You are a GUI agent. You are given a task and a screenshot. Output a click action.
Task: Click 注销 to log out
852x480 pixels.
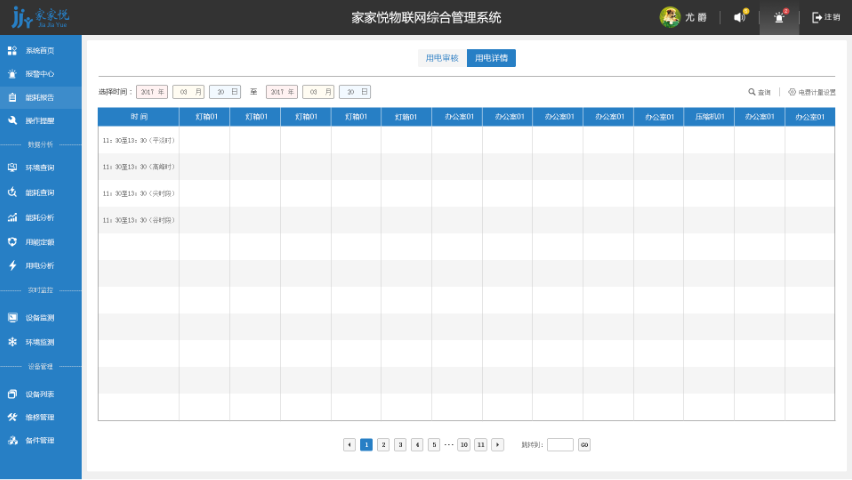click(826, 17)
